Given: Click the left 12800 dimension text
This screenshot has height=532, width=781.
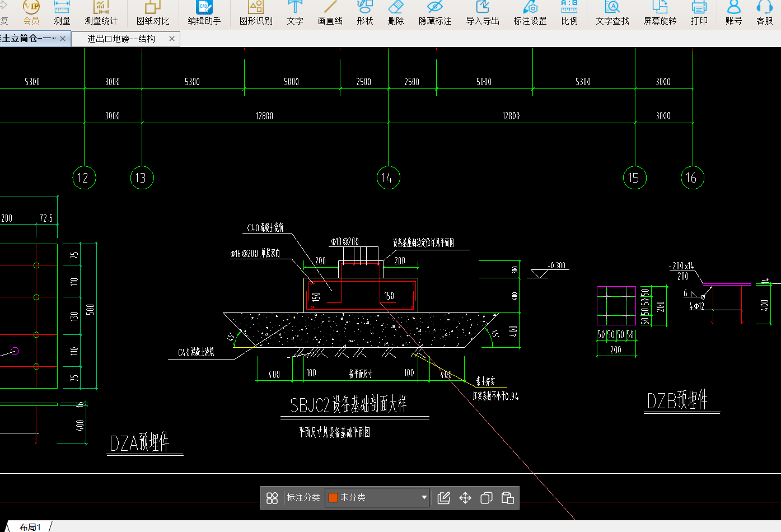Looking at the screenshot, I should (264, 116).
